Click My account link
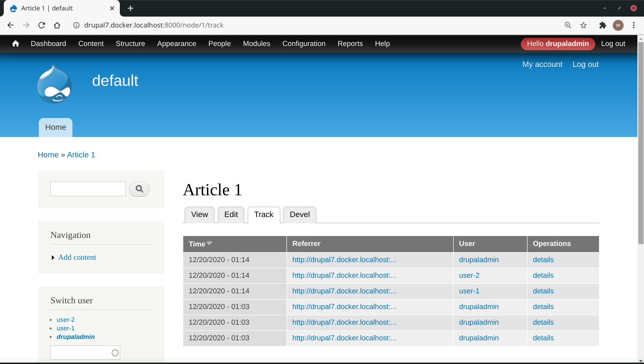This screenshot has width=644, height=364. (x=542, y=64)
